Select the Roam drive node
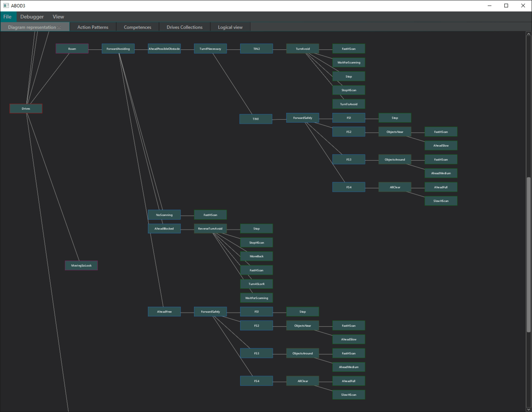Screen dimensions: 532x412 click(72, 49)
